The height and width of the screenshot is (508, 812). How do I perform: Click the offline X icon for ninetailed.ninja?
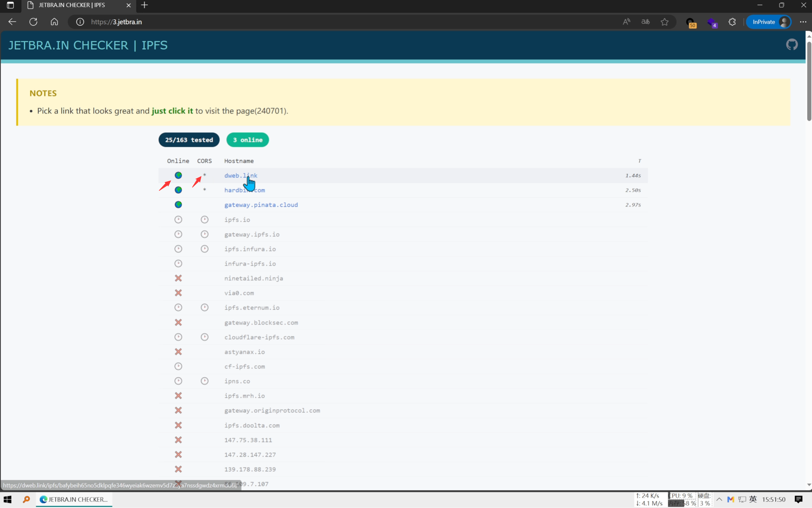tap(178, 278)
